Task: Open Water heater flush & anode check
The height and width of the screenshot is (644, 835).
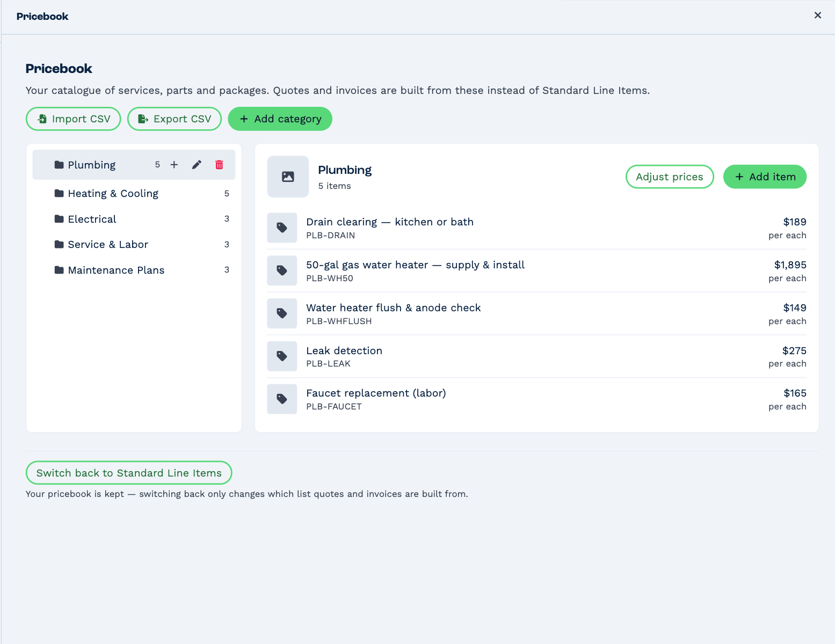Action: click(536, 314)
